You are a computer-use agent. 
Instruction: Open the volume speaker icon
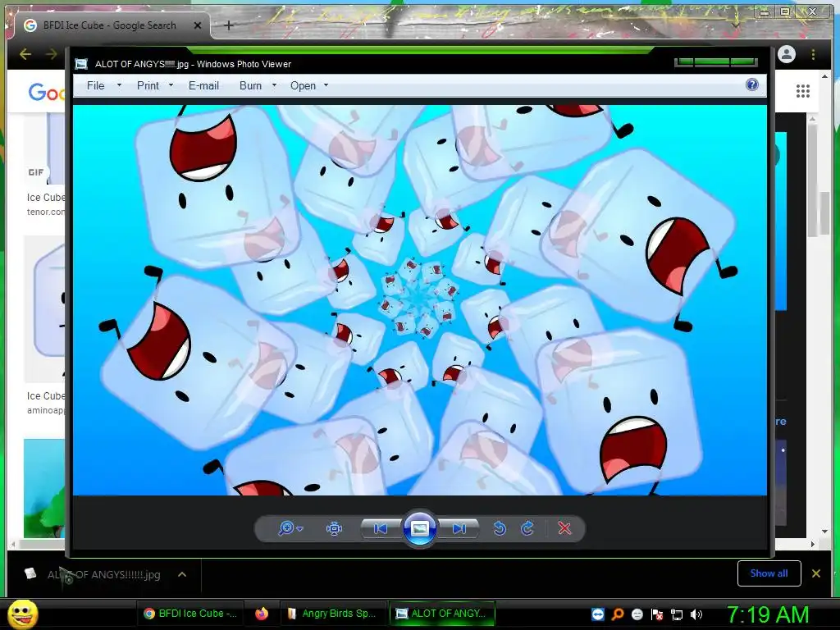pyautogui.click(x=696, y=614)
